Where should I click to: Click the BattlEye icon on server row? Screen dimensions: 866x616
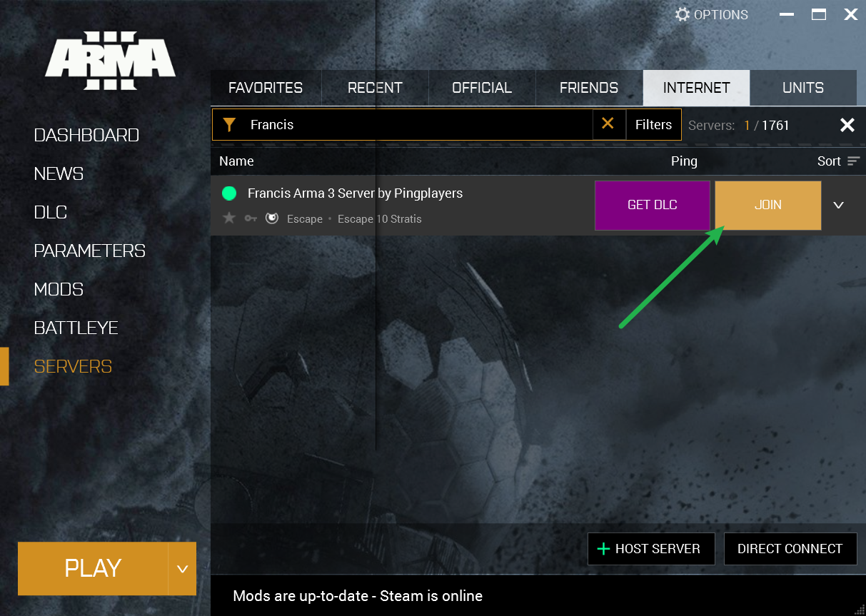[272, 218]
